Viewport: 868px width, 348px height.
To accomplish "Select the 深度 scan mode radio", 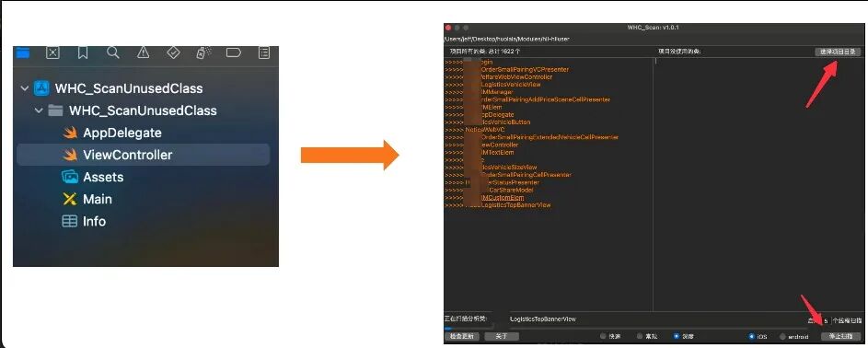I will coord(677,336).
